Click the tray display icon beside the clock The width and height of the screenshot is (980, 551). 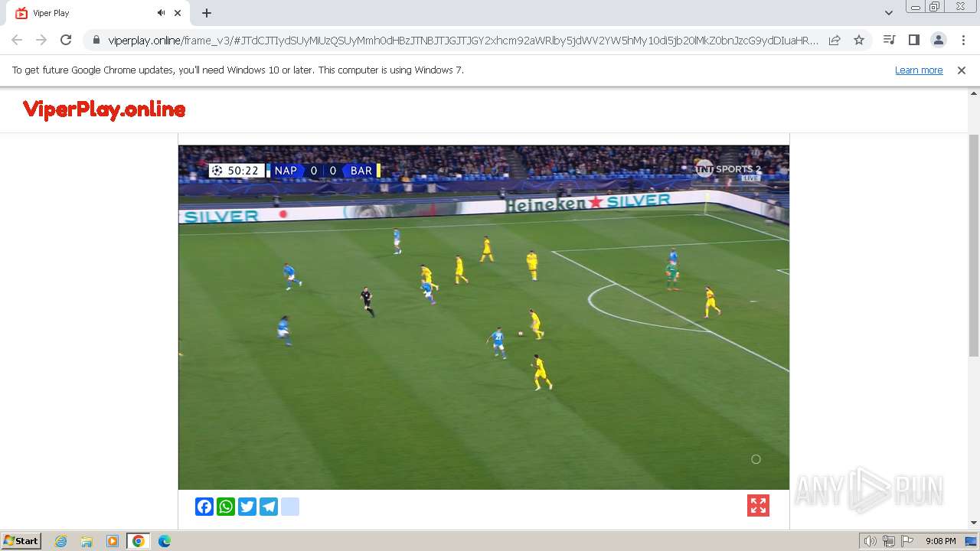[971, 541]
